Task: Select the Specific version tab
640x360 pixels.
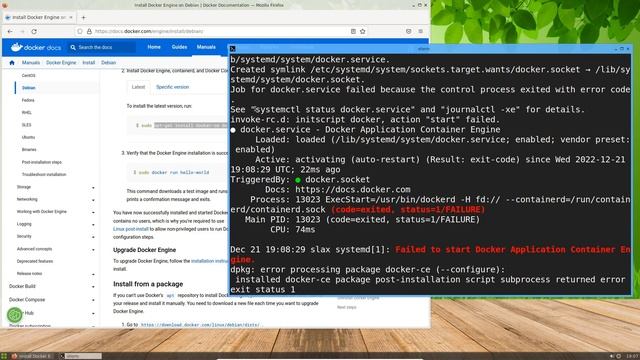Action: point(172,87)
